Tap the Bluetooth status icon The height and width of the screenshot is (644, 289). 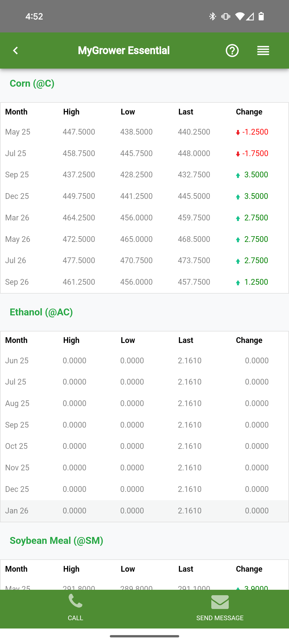[x=212, y=16]
